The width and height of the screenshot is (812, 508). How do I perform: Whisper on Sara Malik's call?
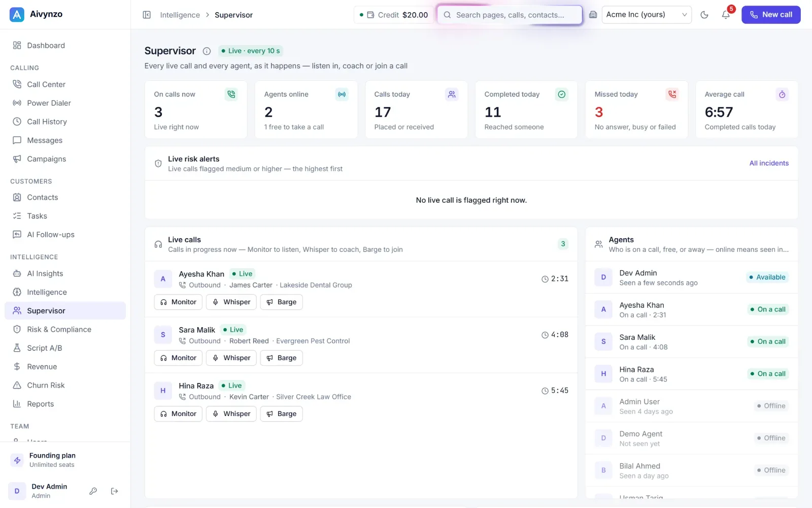231,358
